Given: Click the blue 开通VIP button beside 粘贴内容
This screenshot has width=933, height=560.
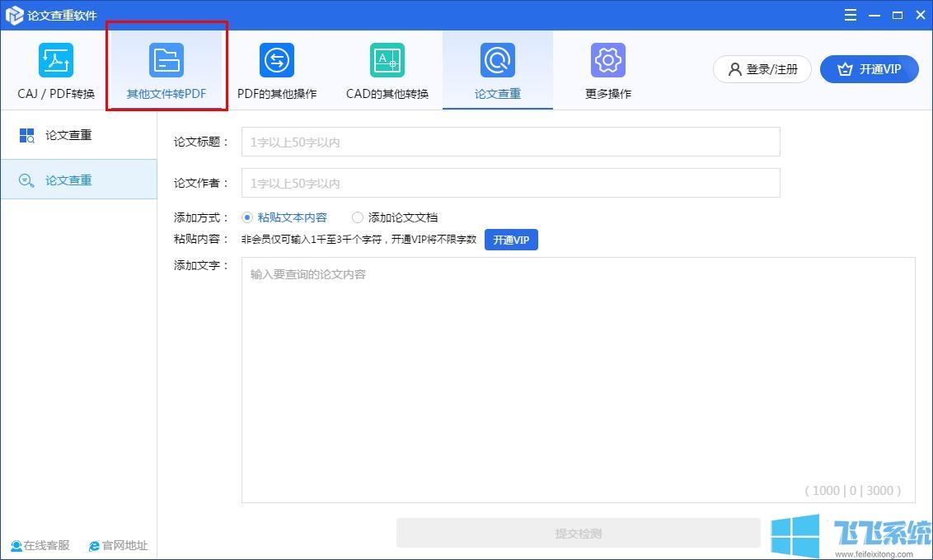Looking at the screenshot, I should pos(511,240).
